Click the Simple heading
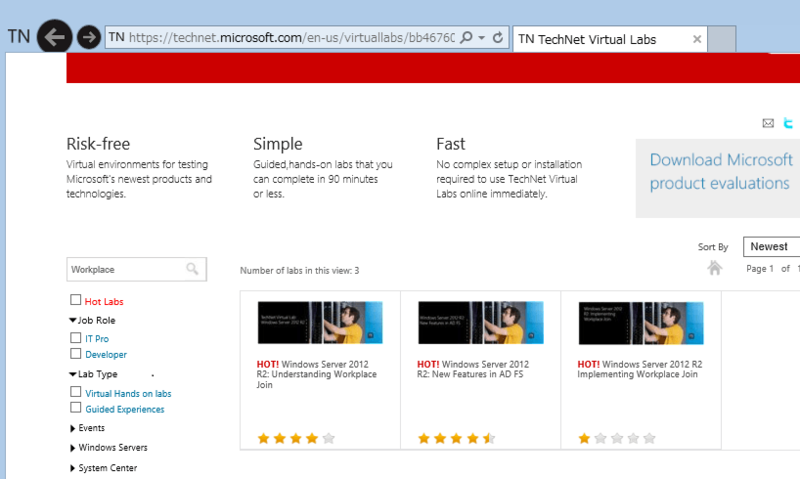This screenshot has height=479, width=800. [x=278, y=144]
